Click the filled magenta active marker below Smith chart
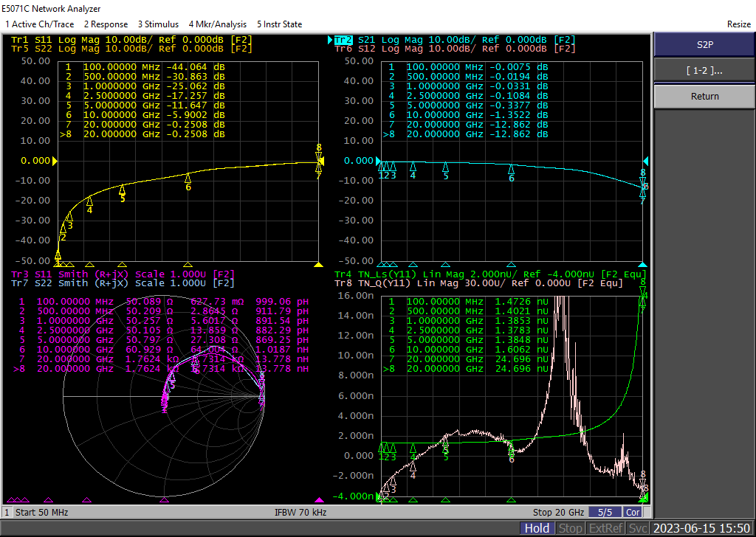Screen dimensions: 756x537 pos(319,500)
